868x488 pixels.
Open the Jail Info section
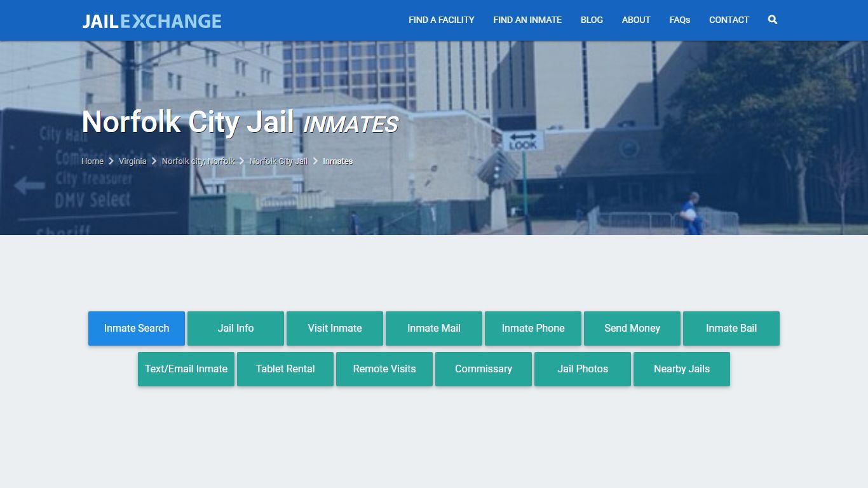pyautogui.click(x=236, y=329)
